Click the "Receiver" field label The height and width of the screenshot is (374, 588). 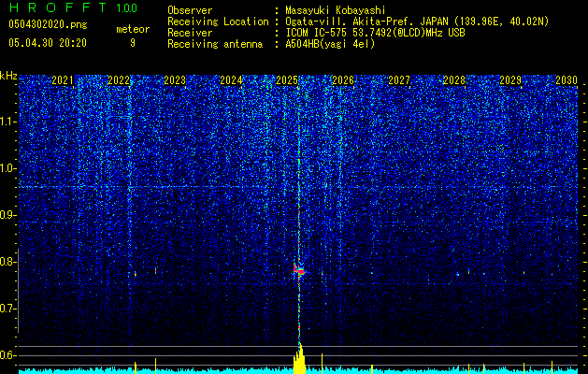coord(190,33)
